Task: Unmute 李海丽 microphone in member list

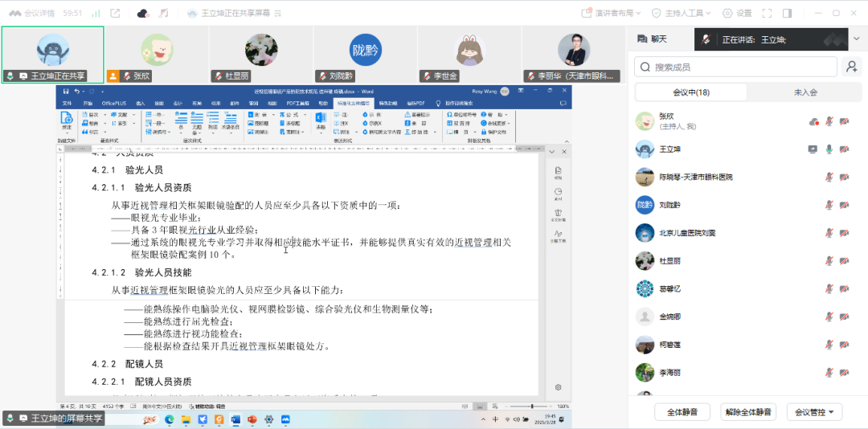Action: [829, 372]
